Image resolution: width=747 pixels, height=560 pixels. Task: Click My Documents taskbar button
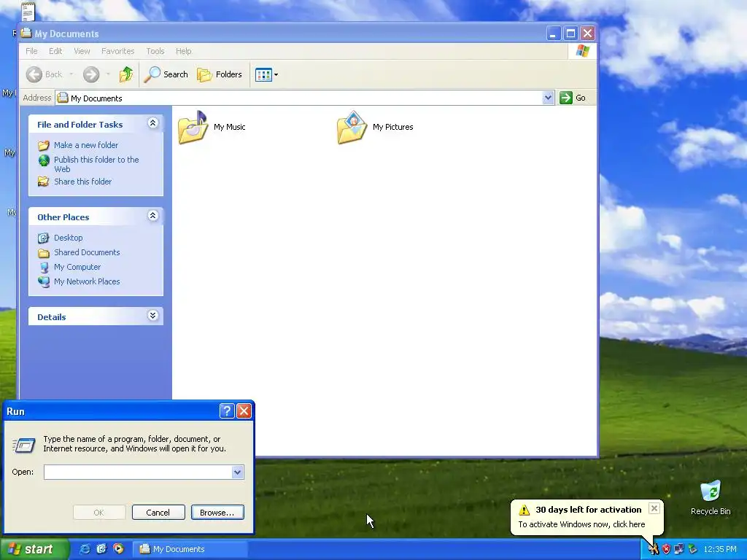coord(190,549)
